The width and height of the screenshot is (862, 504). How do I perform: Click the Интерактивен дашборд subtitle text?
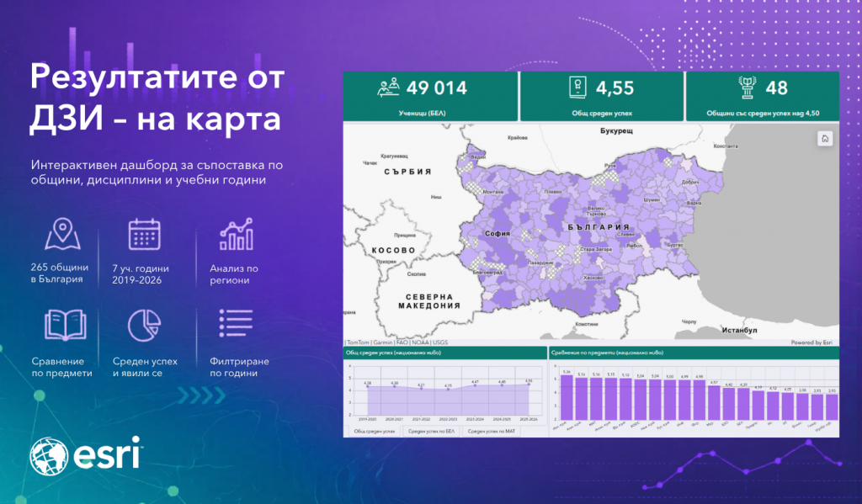(157, 172)
